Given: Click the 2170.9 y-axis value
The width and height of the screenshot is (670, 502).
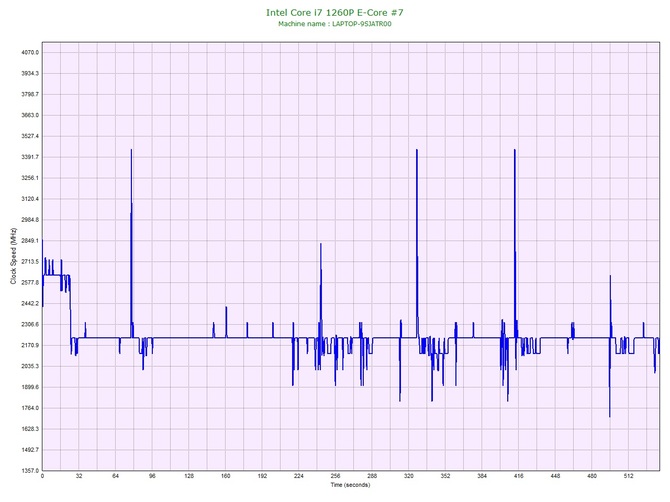Looking at the screenshot, I should (x=30, y=345).
